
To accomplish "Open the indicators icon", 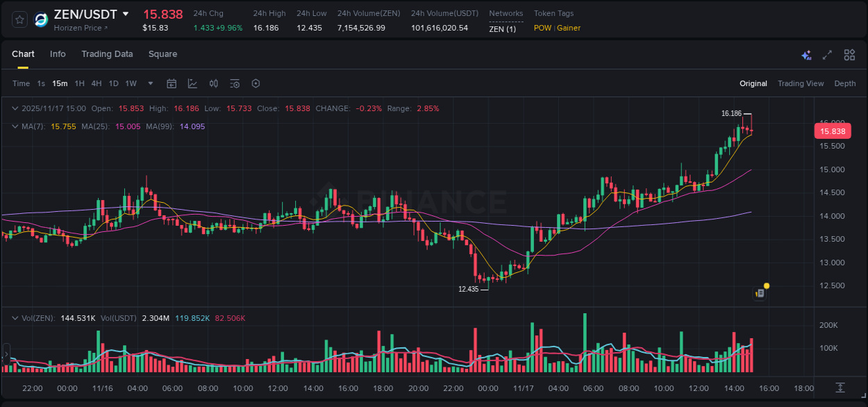I will [x=213, y=83].
